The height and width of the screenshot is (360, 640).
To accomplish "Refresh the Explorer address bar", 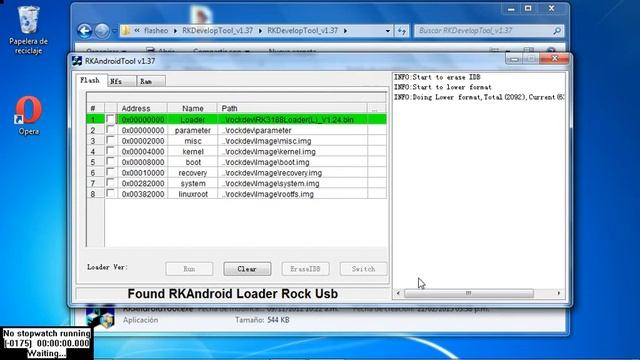I will [x=402, y=31].
